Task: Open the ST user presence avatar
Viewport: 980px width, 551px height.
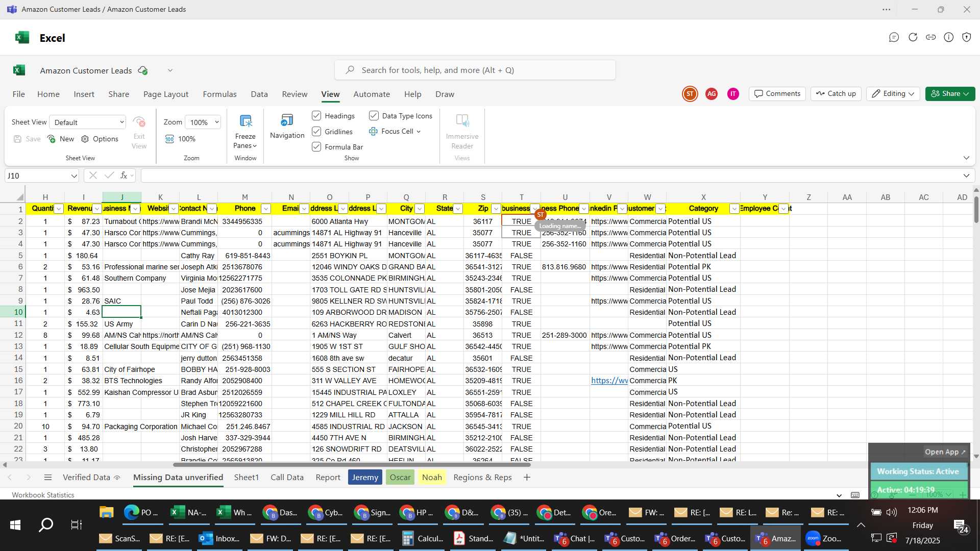Action: point(690,94)
